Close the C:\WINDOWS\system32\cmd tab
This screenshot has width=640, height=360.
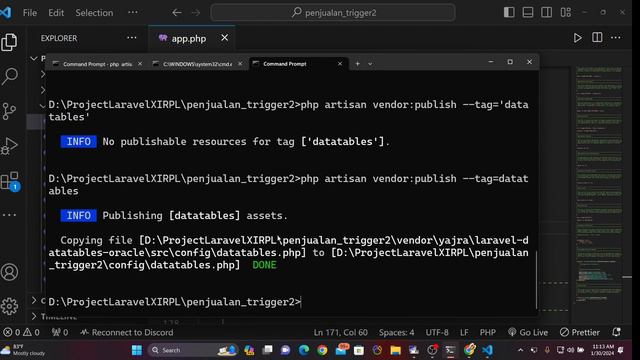240,64
